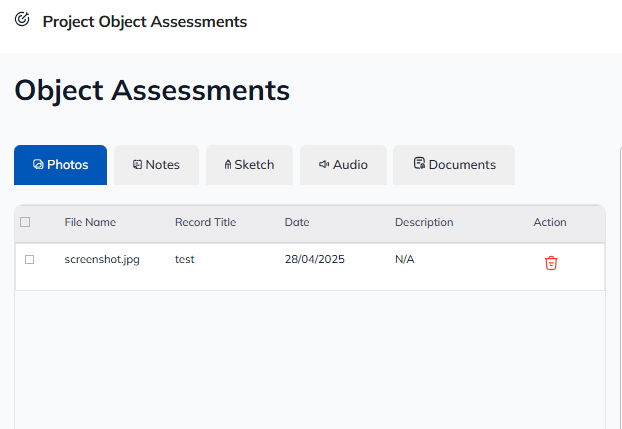Open the Documents tab
Image resolution: width=622 pixels, height=429 pixels.
coord(453,165)
